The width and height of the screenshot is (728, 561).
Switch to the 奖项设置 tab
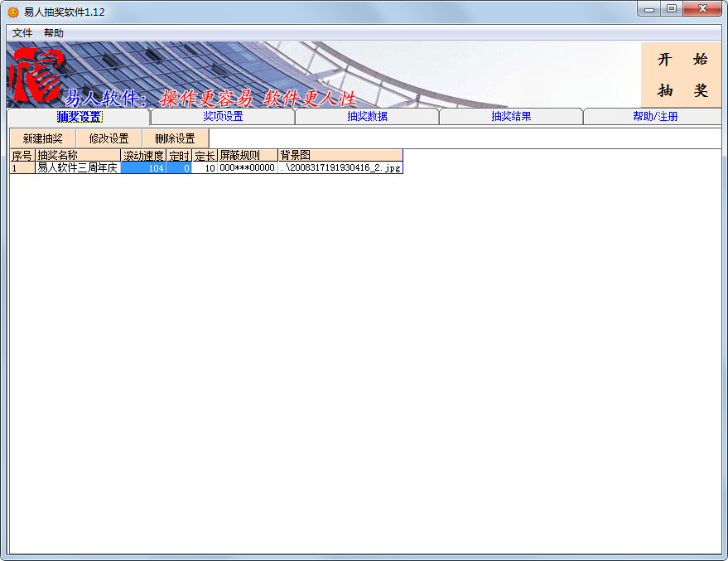click(223, 116)
